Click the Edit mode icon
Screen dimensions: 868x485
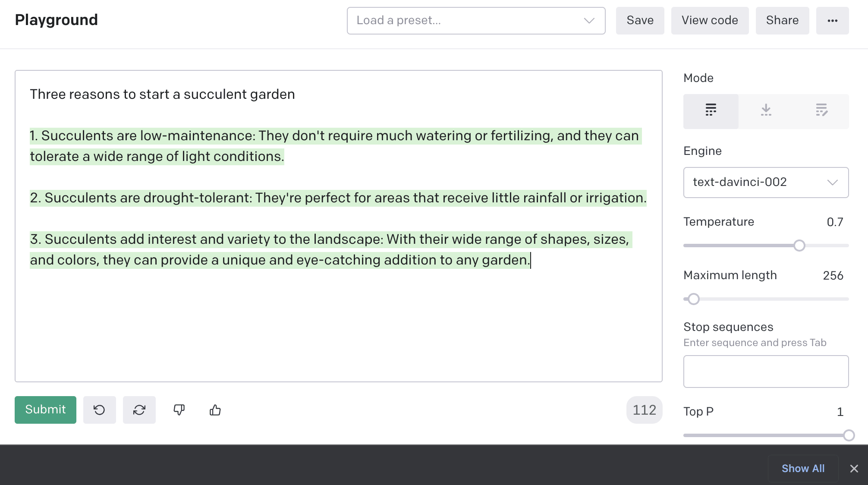coord(821,110)
